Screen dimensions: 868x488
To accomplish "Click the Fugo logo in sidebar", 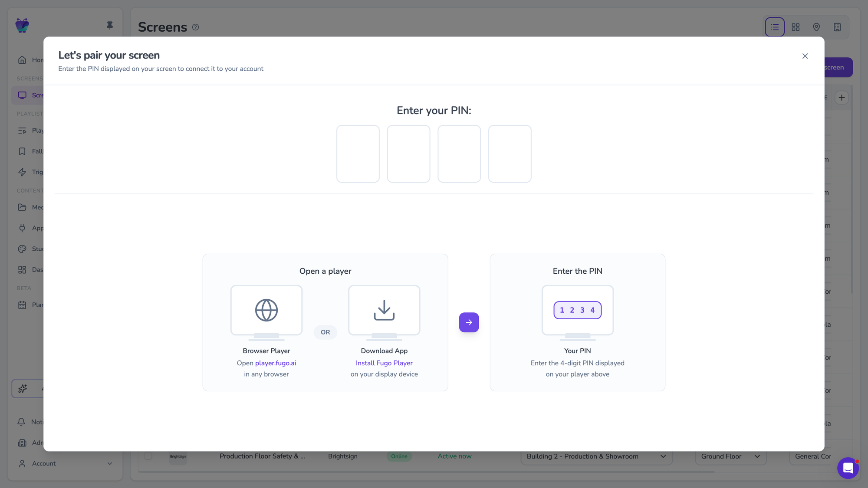I will [x=22, y=26].
